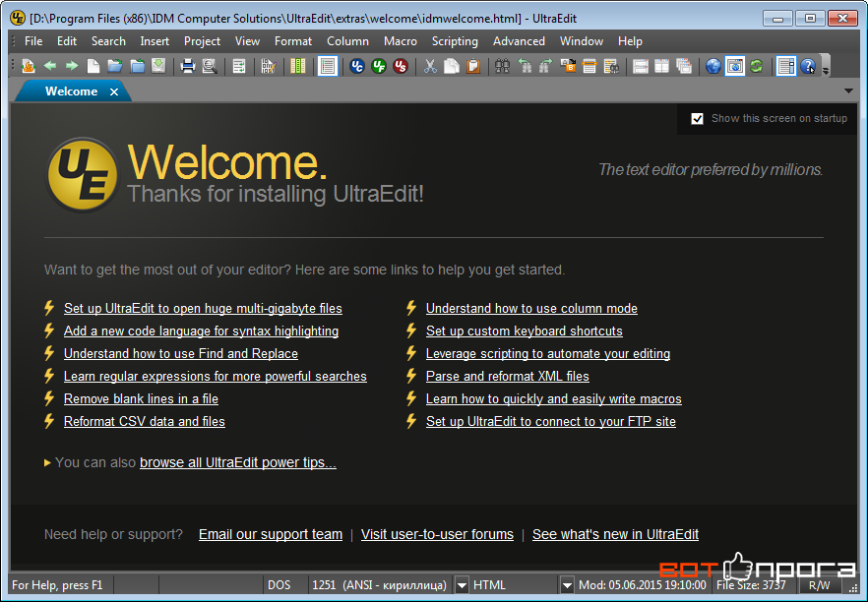Open the column mode help link

(x=531, y=309)
